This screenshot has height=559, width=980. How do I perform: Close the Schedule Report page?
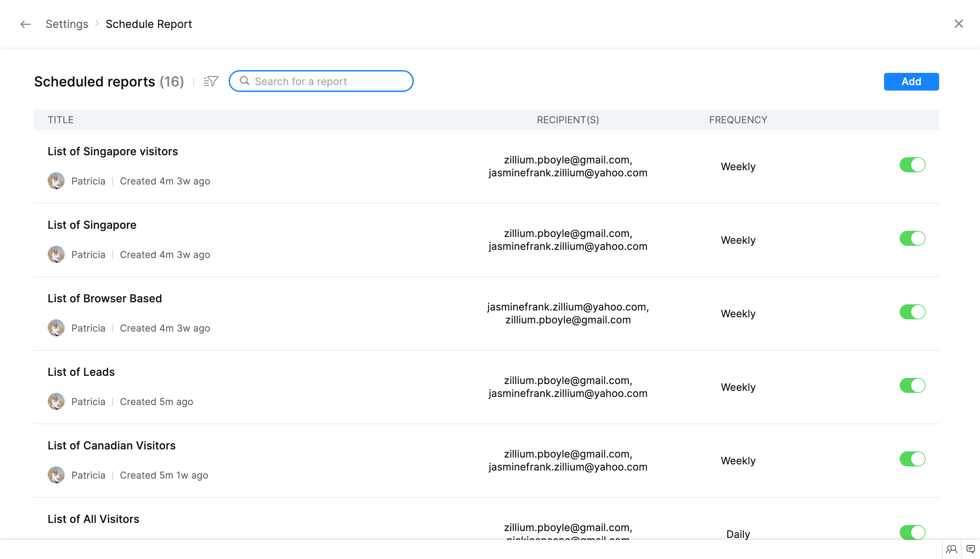959,24
